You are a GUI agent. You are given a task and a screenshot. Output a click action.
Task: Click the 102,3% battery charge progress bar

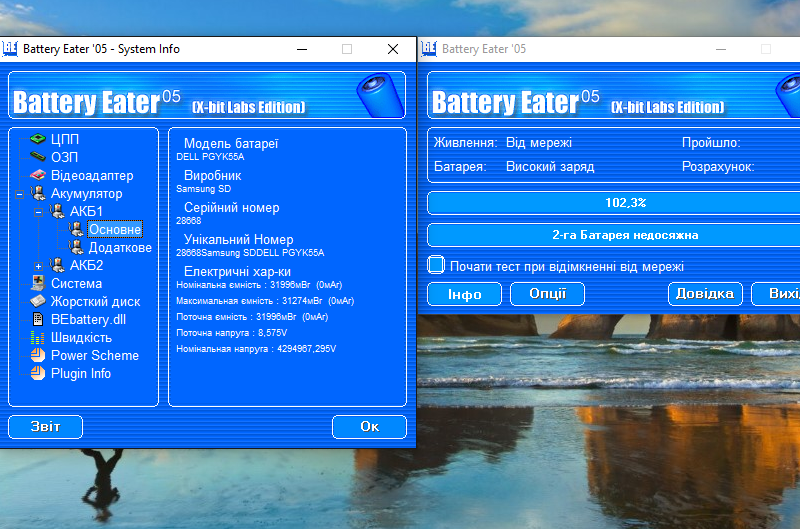pos(613,203)
